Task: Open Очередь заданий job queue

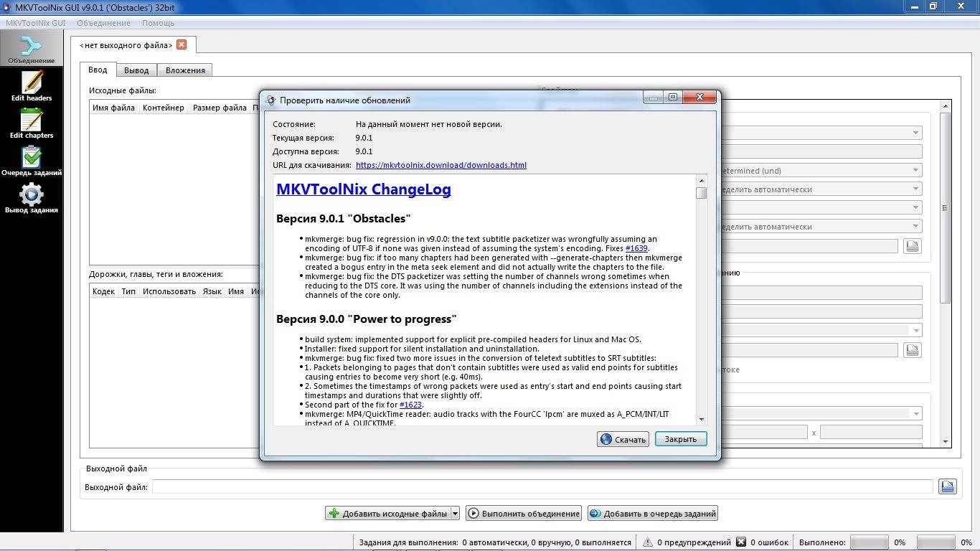Action: coord(31,161)
